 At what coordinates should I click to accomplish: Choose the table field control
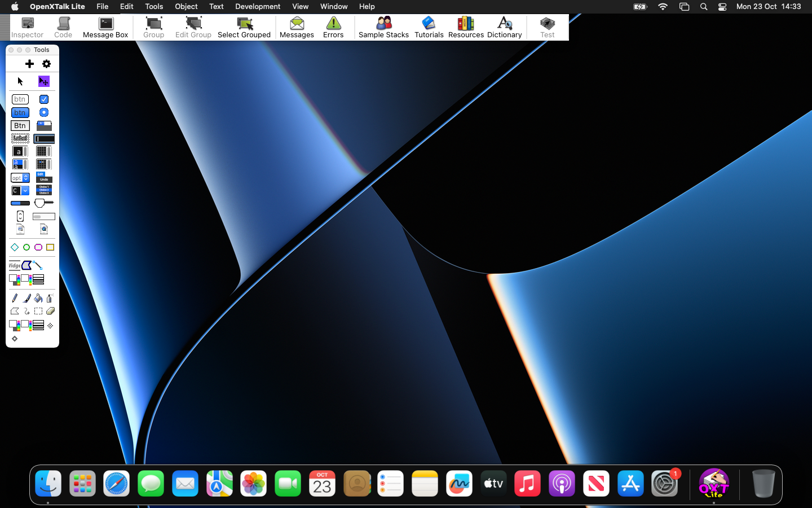[x=44, y=151]
